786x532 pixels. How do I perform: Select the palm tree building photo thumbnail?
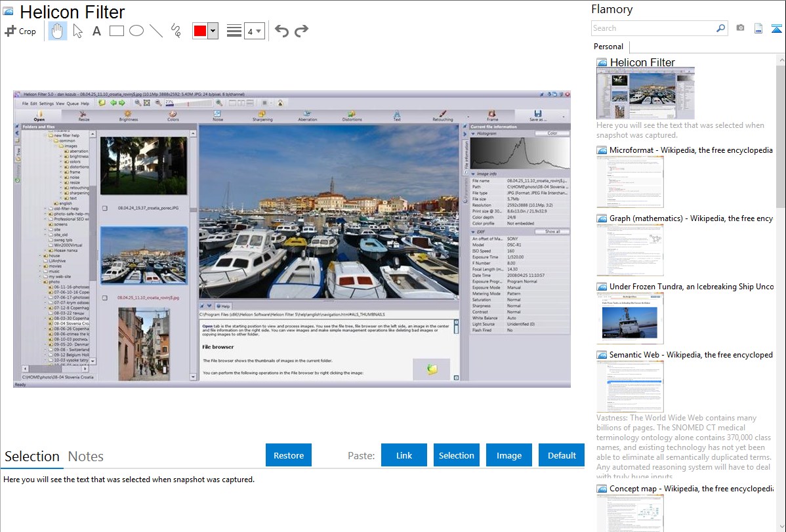(144, 166)
